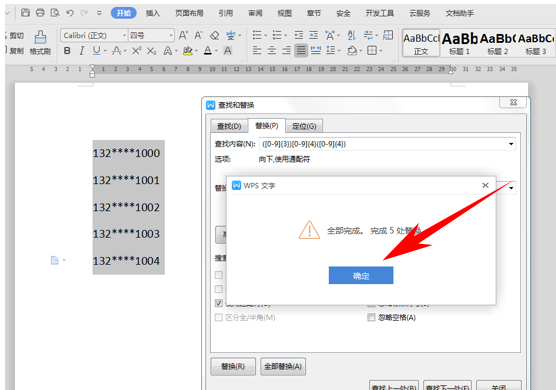Open the 插入 (Insert) ribbon tab
Viewport: 556px width, 390px height.
pos(153,13)
